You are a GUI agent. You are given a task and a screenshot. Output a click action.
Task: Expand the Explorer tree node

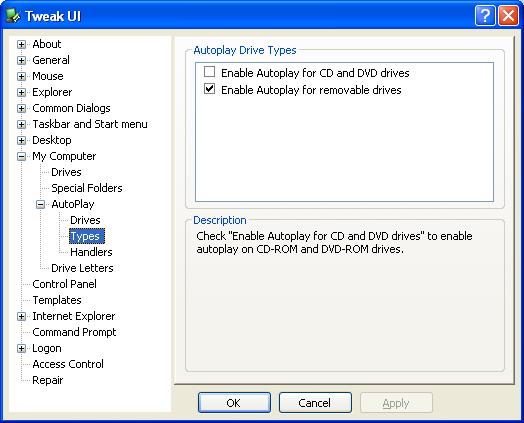tap(21, 93)
